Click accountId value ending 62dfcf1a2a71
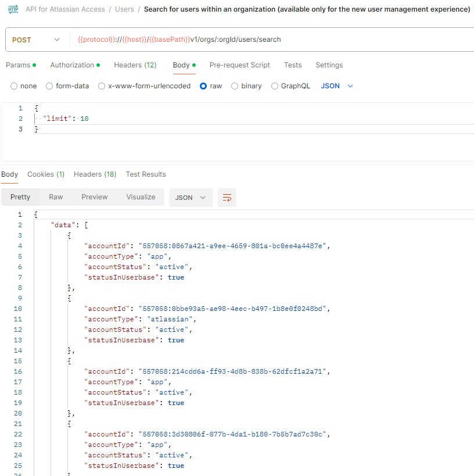This screenshot has height=476, width=474. point(232,371)
